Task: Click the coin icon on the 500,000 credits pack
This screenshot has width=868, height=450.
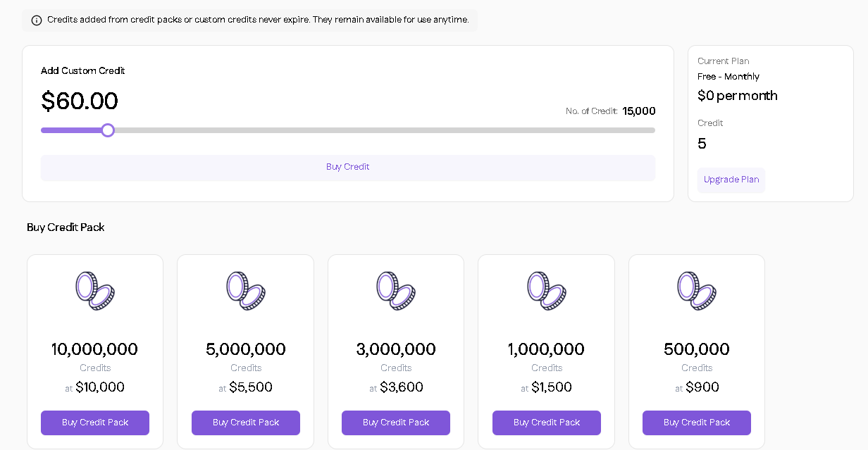Action: click(x=697, y=291)
